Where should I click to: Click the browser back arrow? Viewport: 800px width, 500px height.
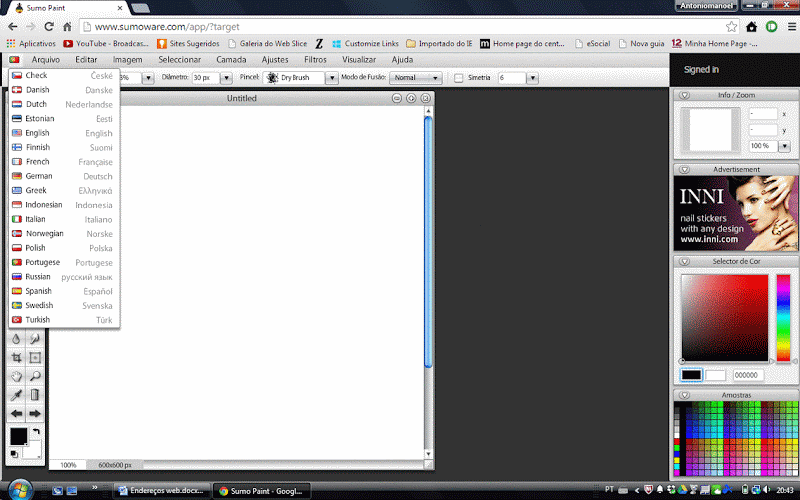(13, 27)
